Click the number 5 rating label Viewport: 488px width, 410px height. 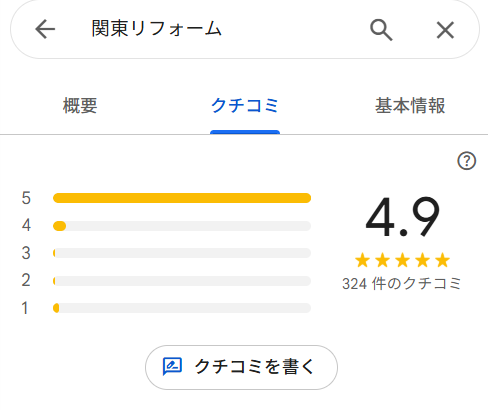[x=26, y=198]
